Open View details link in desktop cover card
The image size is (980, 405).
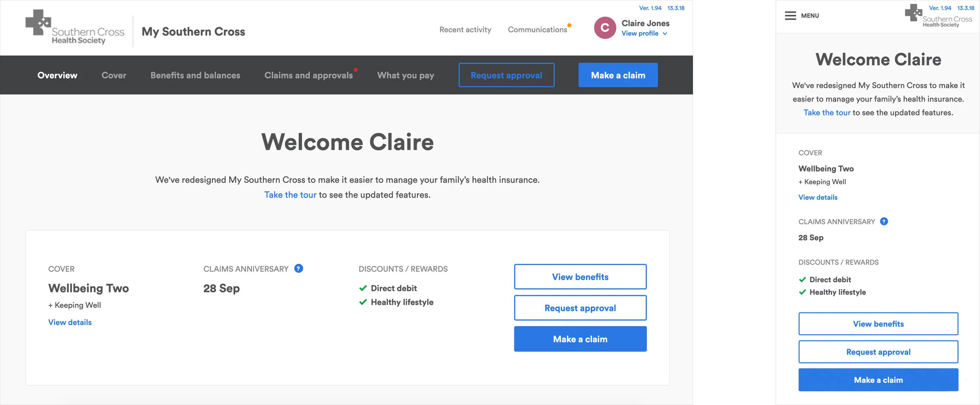(70, 322)
